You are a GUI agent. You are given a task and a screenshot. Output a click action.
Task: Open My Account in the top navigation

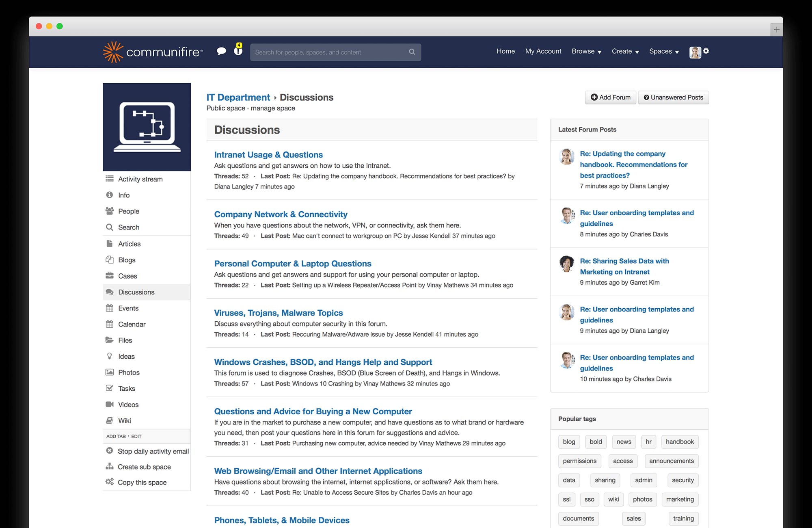[543, 51]
